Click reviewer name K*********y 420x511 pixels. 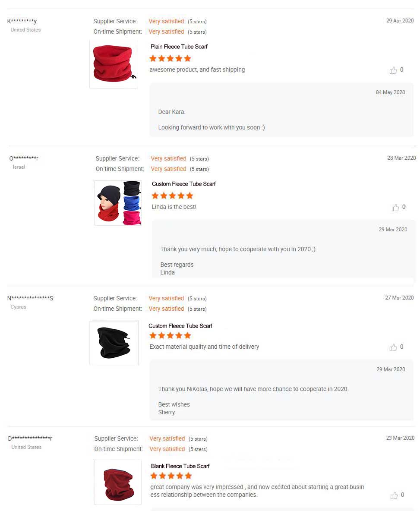click(22, 22)
